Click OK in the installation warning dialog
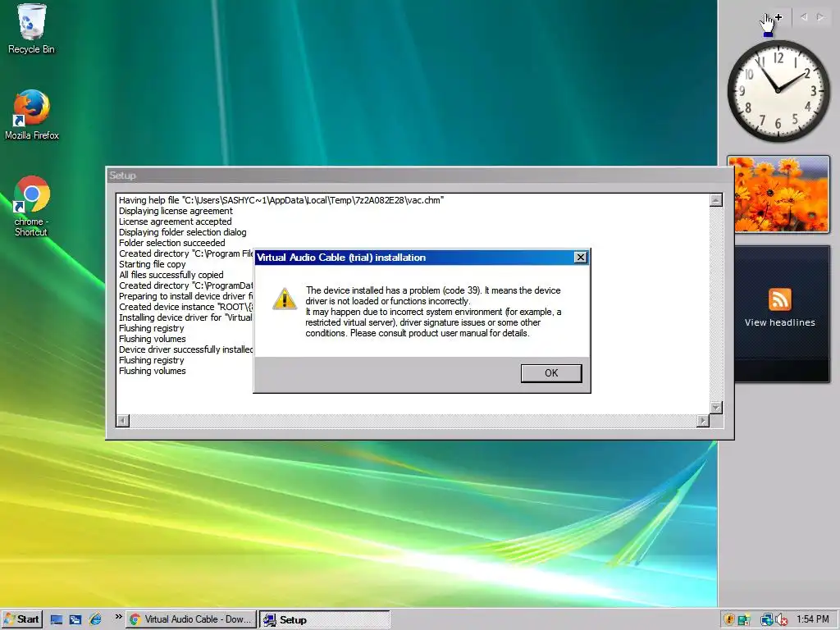The image size is (840, 630). click(x=550, y=373)
